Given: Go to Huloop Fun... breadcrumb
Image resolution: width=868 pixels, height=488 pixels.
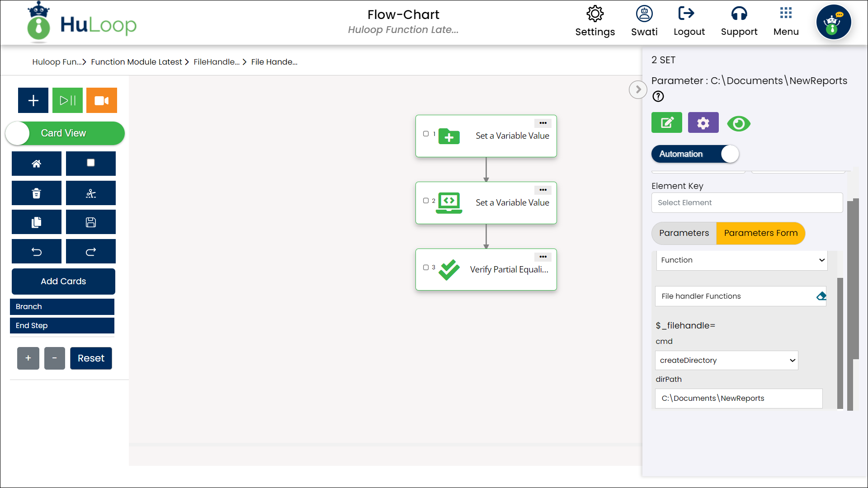Looking at the screenshot, I should (x=57, y=62).
